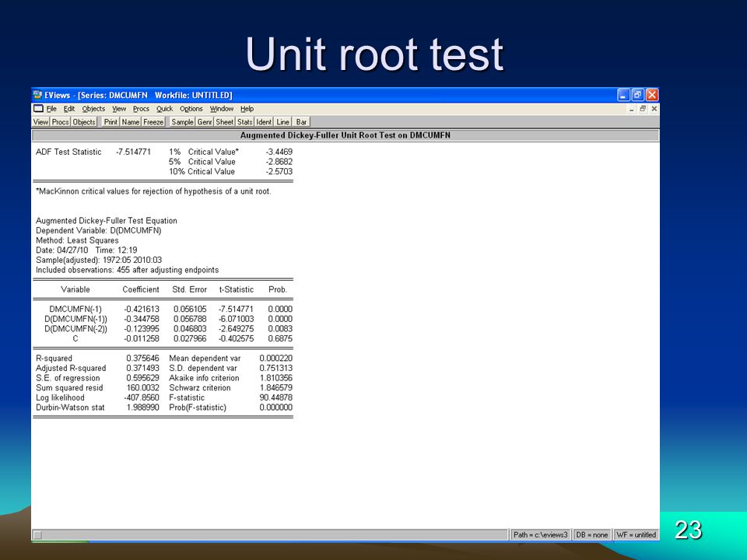Show Bar graph via Bar button

pos(301,122)
